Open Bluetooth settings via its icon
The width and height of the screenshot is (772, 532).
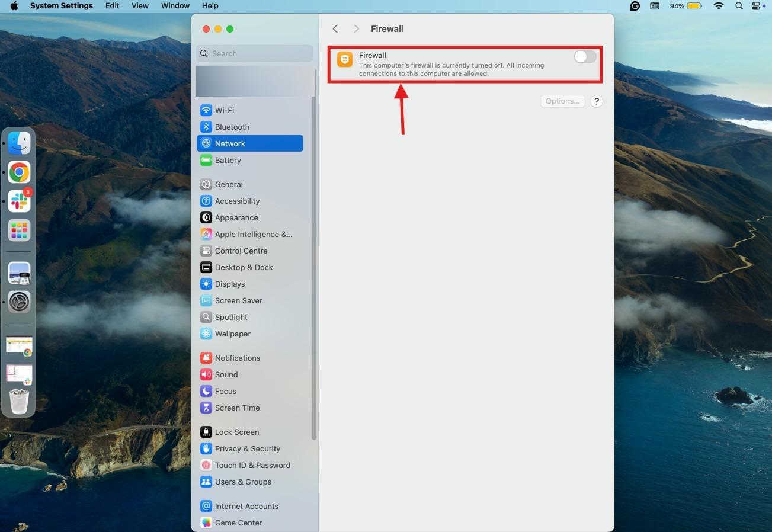pyautogui.click(x=206, y=127)
